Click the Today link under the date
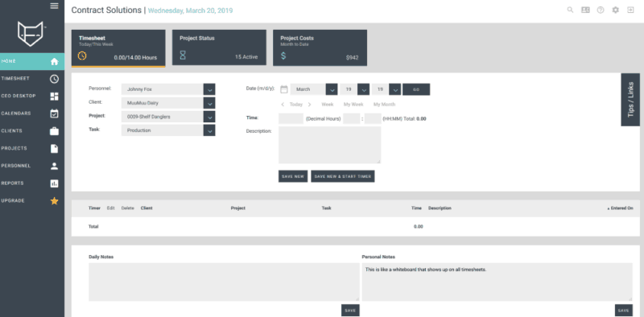The image size is (644, 317). (x=295, y=105)
